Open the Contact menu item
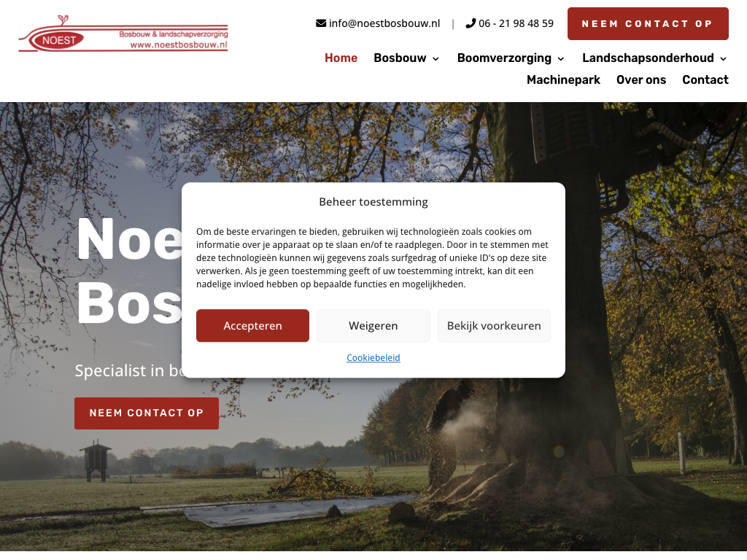747x560 pixels. coord(705,79)
